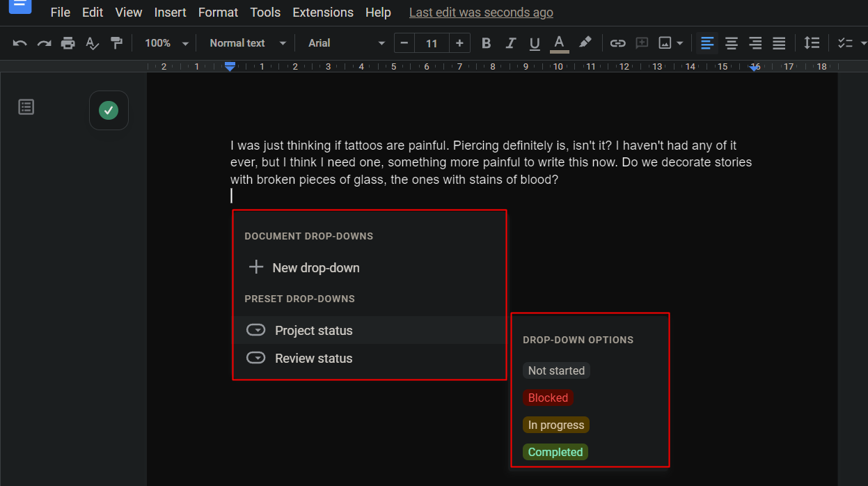Click the Not started option chip
Image resolution: width=868 pixels, height=486 pixels.
click(x=556, y=370)
